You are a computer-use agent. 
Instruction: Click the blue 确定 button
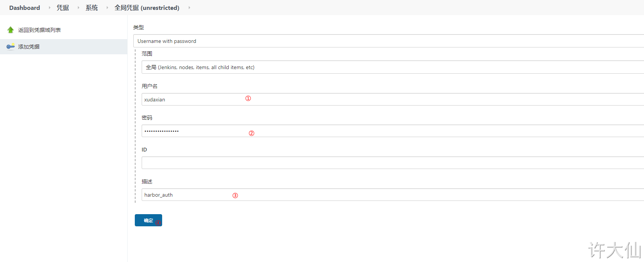(148, 220)
